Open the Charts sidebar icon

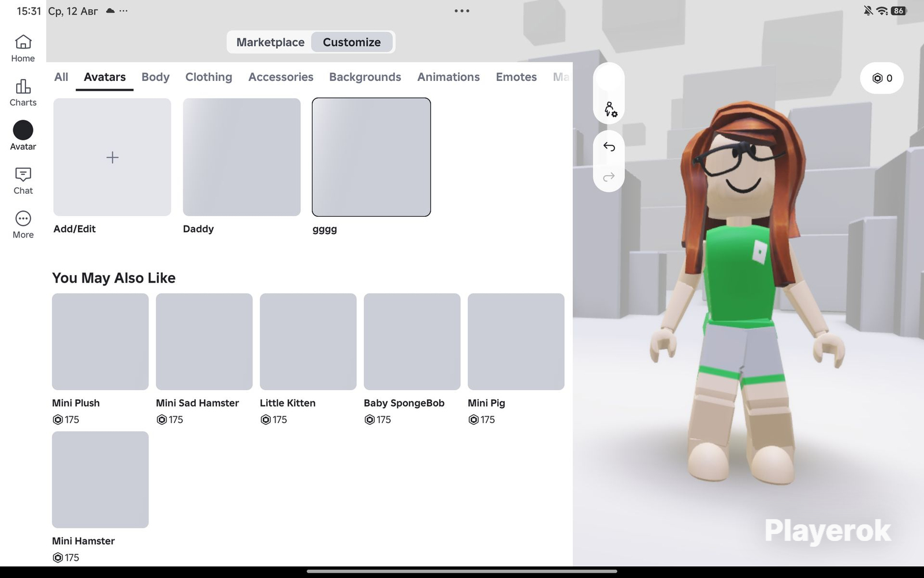(x=23, y=86)
